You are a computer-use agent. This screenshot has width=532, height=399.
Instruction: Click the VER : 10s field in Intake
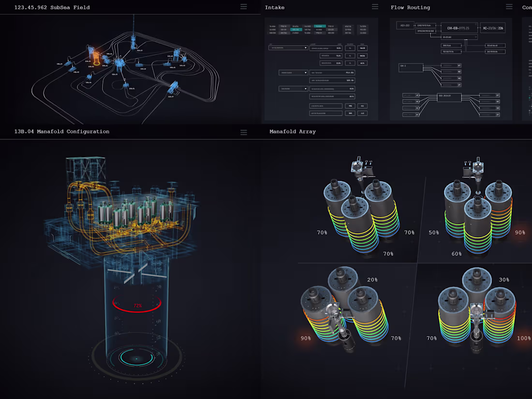(x=332, y=80)
